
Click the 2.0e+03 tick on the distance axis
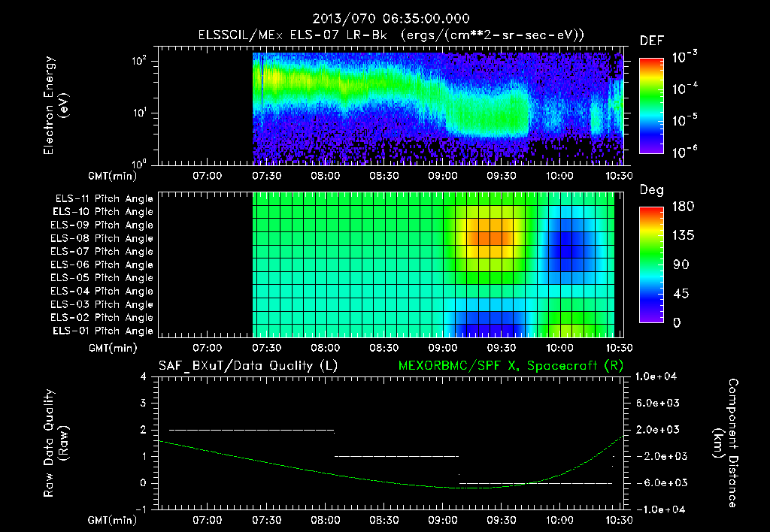tap(658, 429)
